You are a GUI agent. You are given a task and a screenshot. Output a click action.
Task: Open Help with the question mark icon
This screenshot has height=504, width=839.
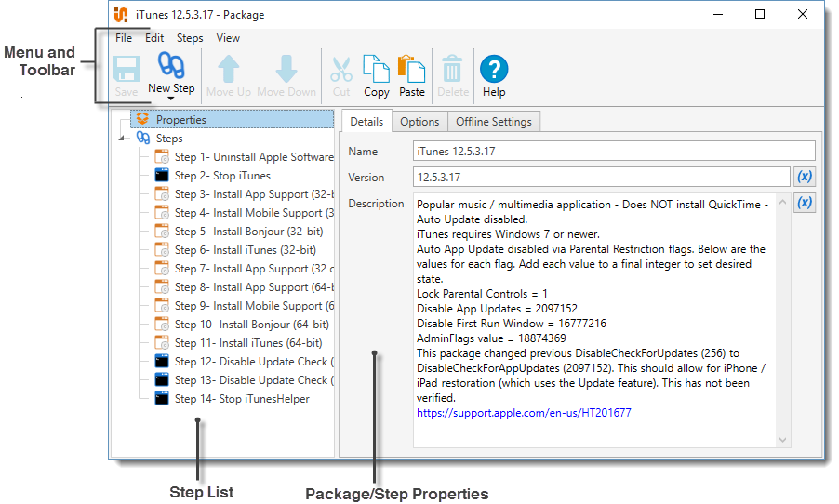(x=494, y=69)
